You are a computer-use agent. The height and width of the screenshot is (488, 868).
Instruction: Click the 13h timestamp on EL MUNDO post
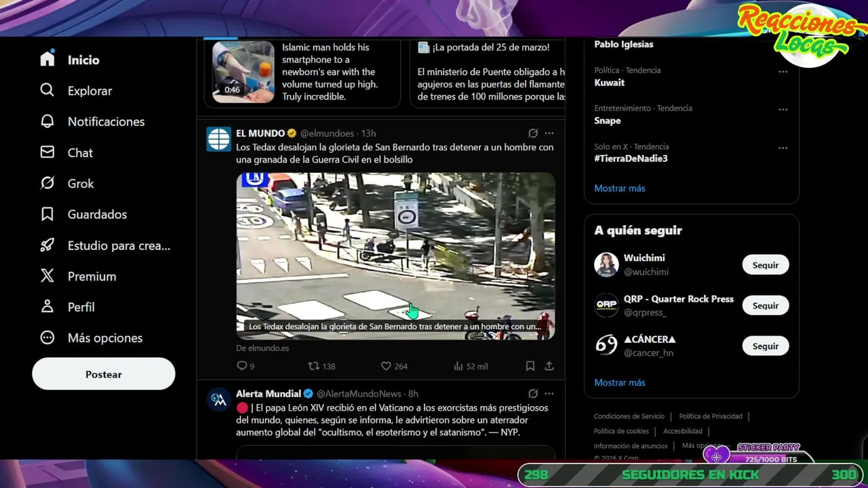click(368, 134)
